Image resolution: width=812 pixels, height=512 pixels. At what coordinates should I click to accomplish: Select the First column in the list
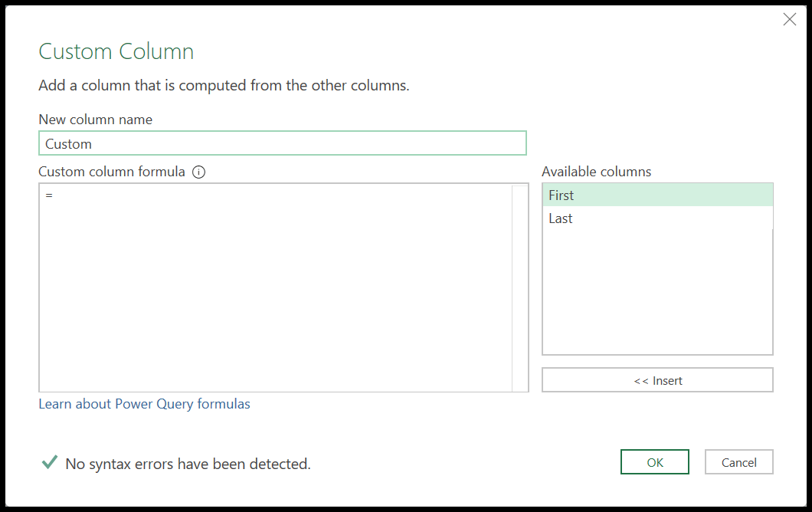coord(657,195)
